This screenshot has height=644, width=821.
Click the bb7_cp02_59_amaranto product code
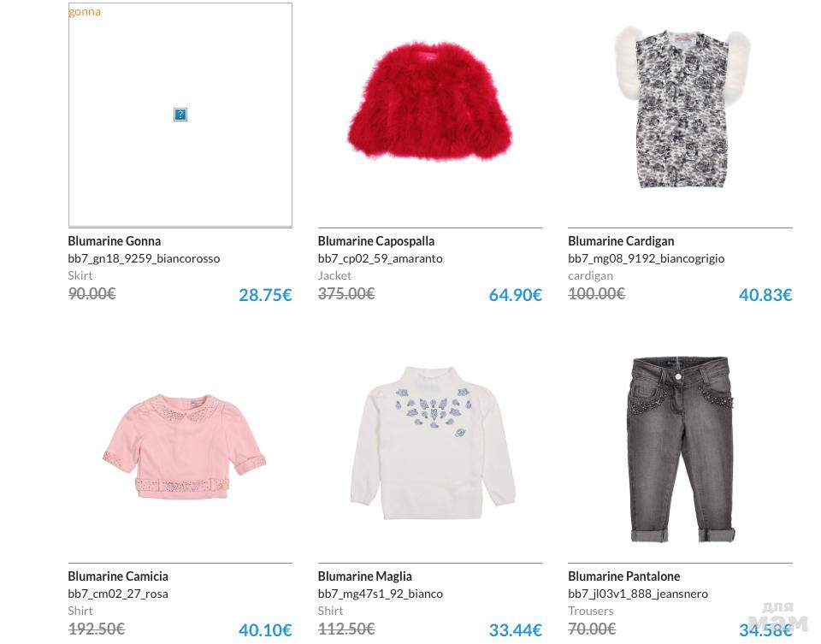(x=381, y=258)
